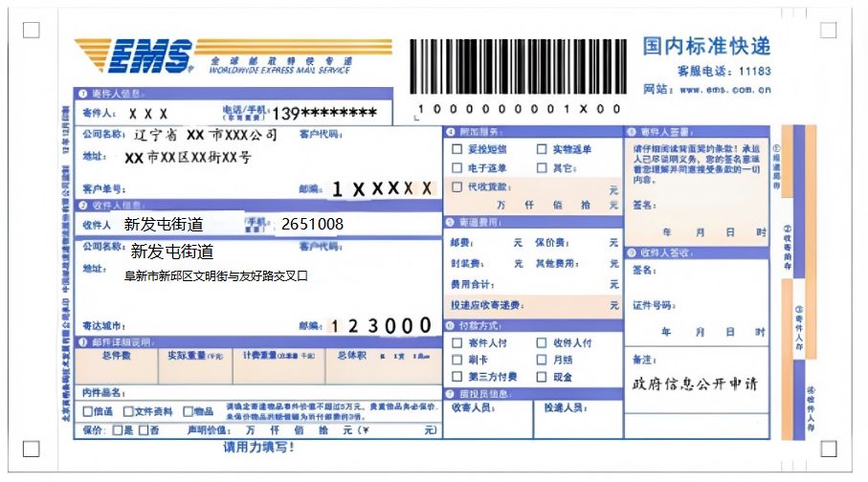The height and width of the screenshot is (482, 868).
Task: Tick the 其它 additional service checkbox
Action: pos(542,167)
